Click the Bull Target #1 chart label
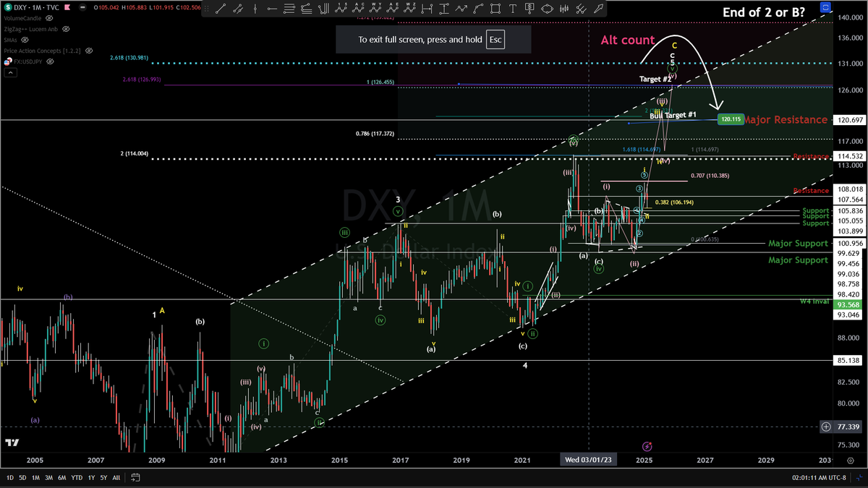The height and width of the screenshot is (488, 868). pos(673,115)
